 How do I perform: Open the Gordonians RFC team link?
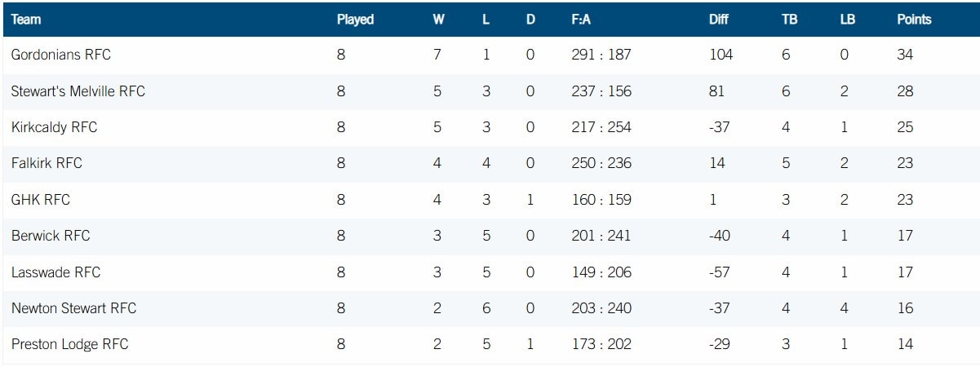pyautogui.click(x=61, y=55)
